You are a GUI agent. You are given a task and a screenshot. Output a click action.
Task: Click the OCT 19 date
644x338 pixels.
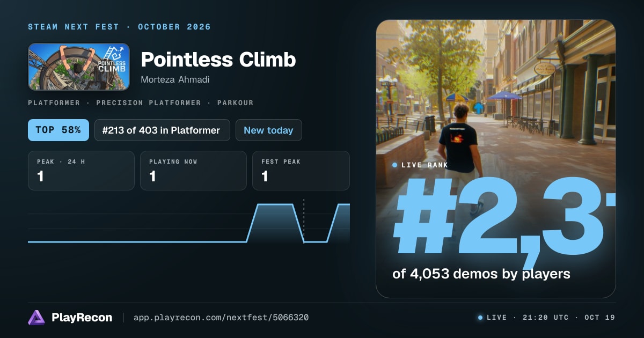(x=599, y=318)
